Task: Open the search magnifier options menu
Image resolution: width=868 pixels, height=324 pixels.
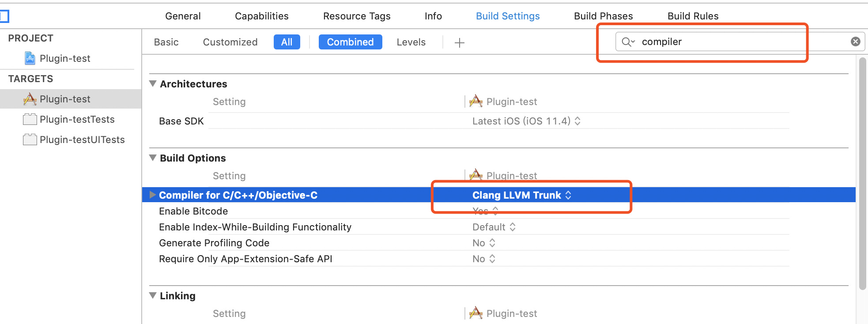Action: click(x=628, y=42)
